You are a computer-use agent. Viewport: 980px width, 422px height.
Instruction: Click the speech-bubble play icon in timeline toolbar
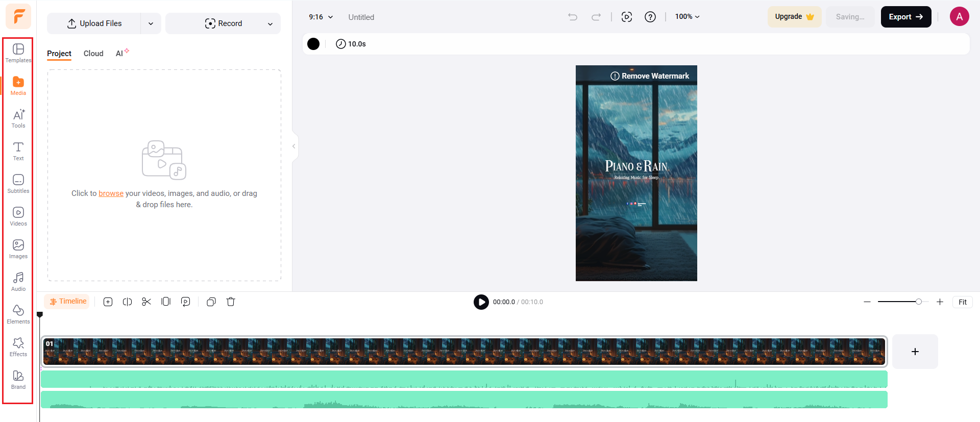pyautogui.click(x=186, y=302)
